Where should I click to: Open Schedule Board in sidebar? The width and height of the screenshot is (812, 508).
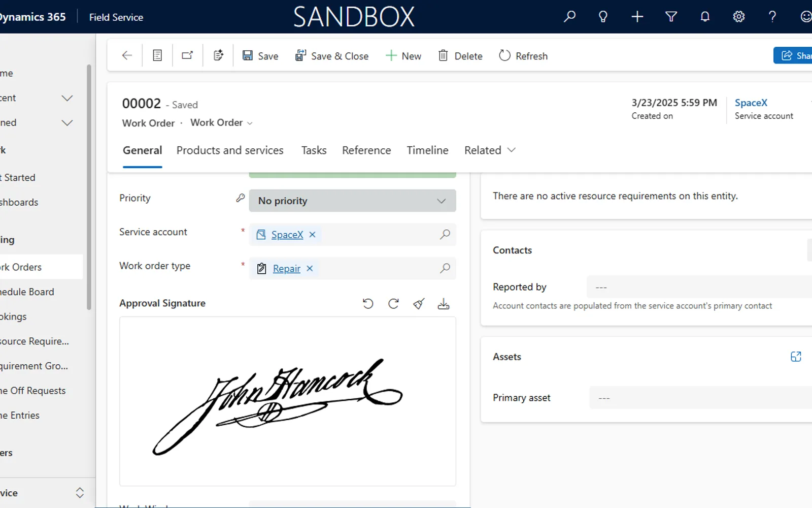click(x=27, y=292)
